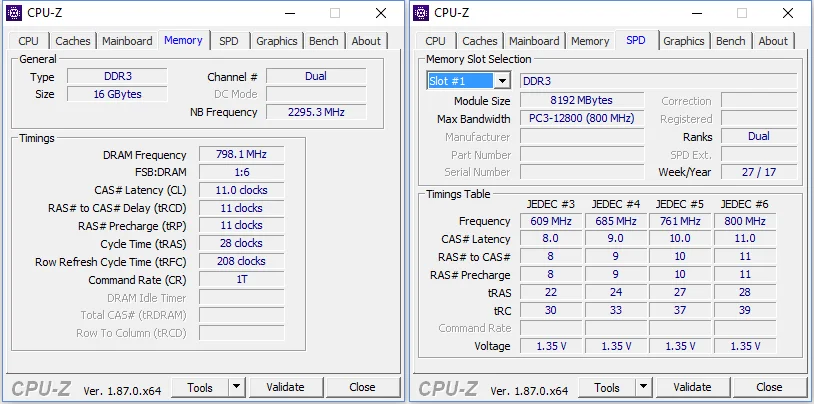Screen dimensions: 814x404
Task: Open the Bench tab in left window
Action: click(x=324, y=41)
